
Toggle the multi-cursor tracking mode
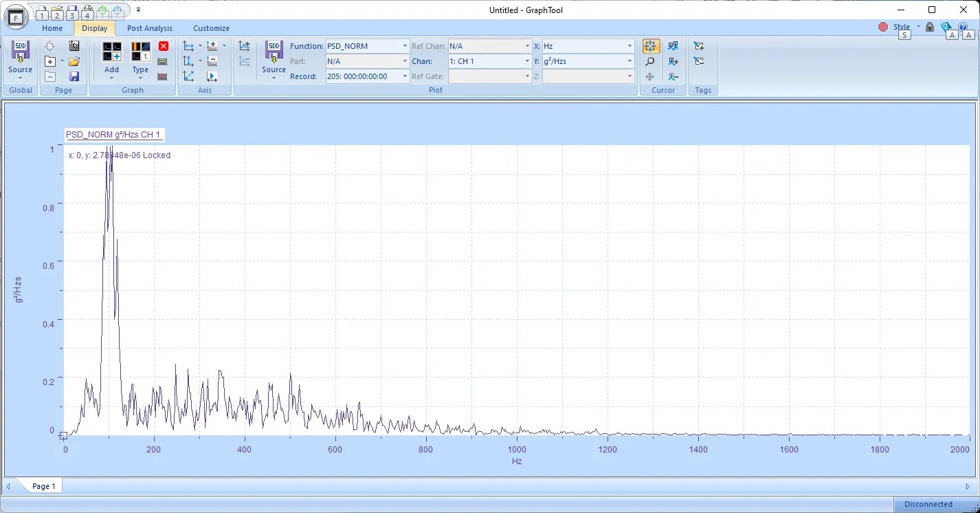pos(673,45)
